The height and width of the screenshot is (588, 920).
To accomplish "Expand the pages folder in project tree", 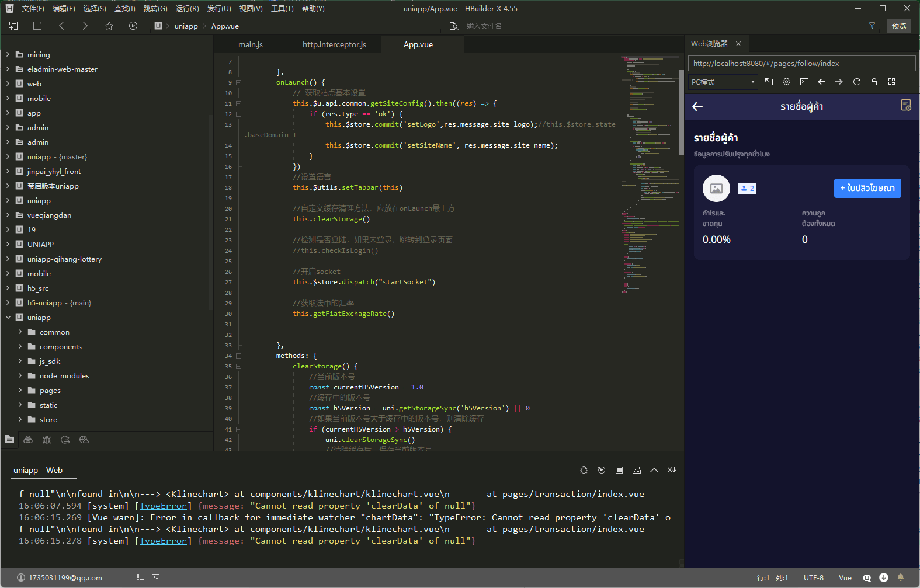I will (x=20, y=391).
